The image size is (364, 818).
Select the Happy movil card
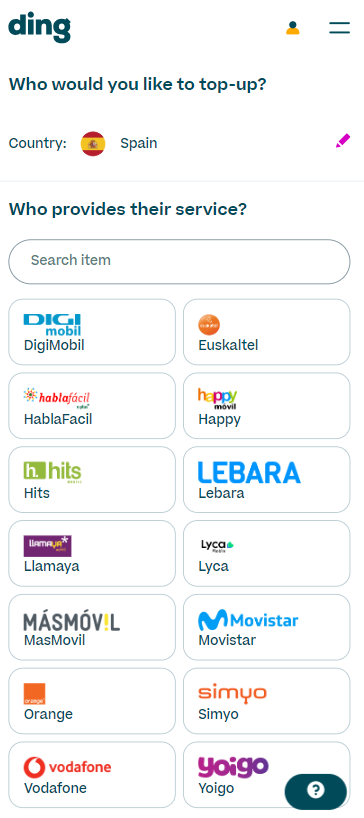pyautogui.click(x=266, y=405)
